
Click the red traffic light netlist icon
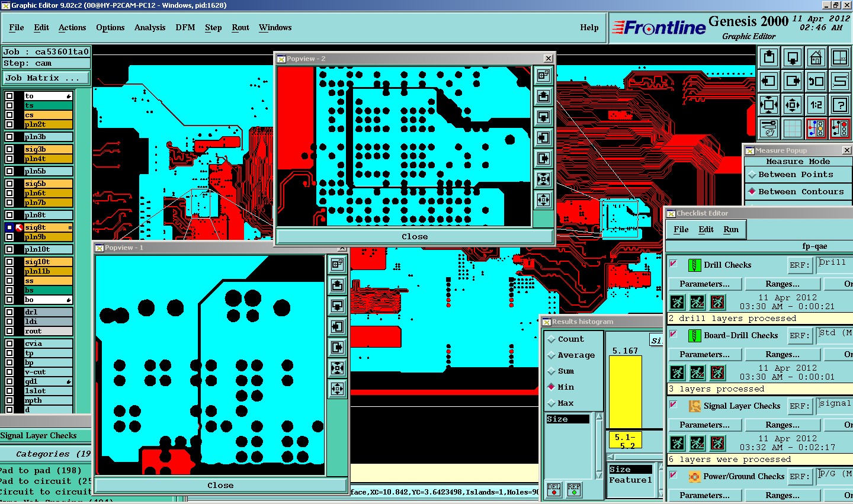click(x=840, y=128)
